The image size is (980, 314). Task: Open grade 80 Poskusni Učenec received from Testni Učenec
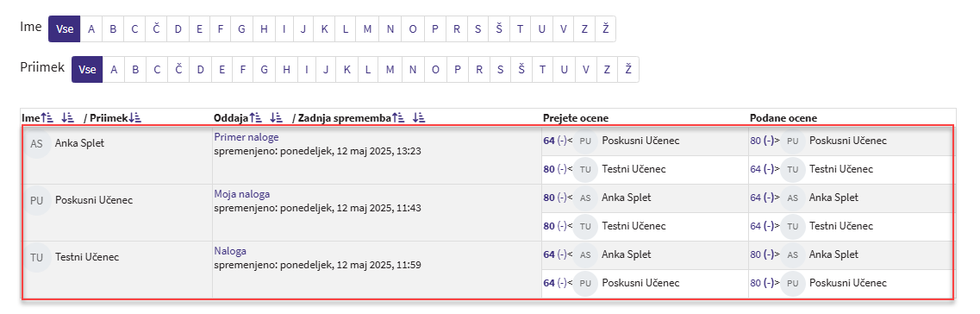(555, 226)
